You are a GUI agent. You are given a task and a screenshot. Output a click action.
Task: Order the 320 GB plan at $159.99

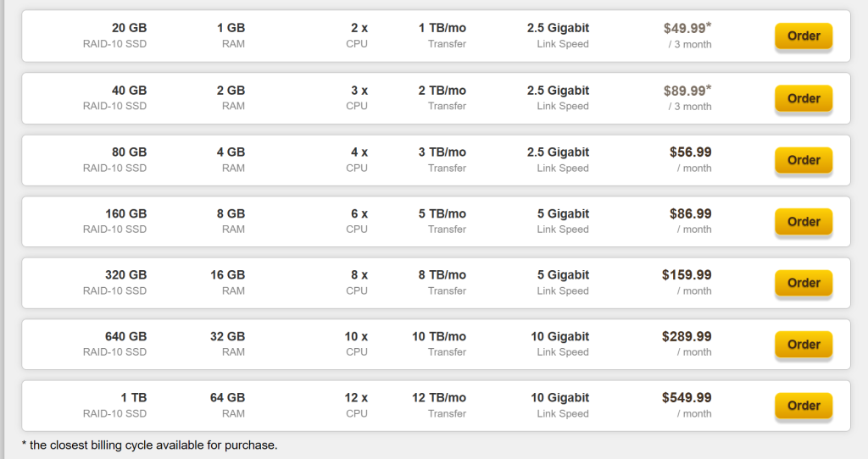(804, 283)
